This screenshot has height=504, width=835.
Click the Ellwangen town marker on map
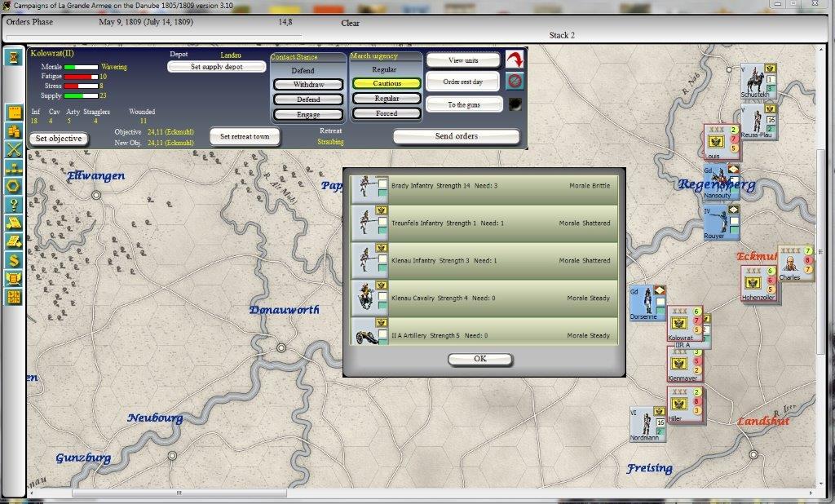[x=96, y=196]
